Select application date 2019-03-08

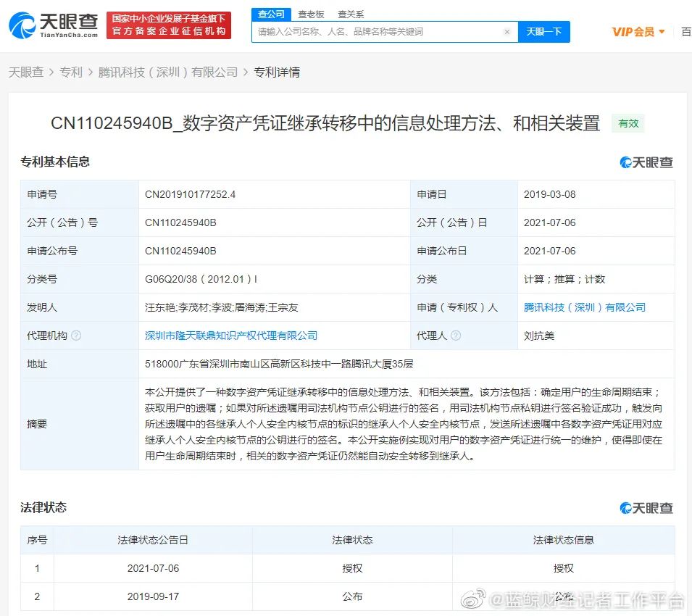click(549, 195)
